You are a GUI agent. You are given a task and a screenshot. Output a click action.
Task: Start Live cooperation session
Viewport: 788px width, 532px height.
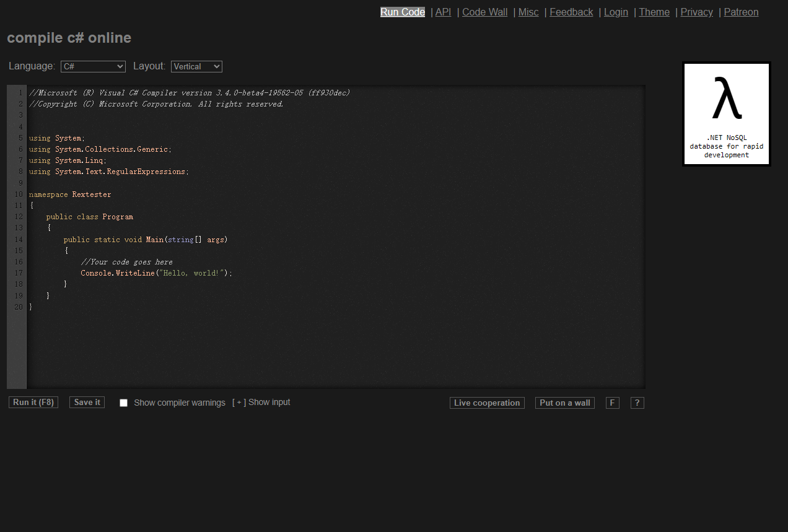[x=487, y=403]
